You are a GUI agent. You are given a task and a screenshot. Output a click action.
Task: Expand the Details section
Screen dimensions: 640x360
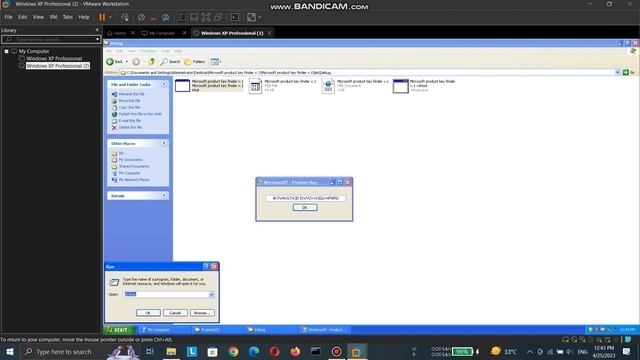coord(164,196)
